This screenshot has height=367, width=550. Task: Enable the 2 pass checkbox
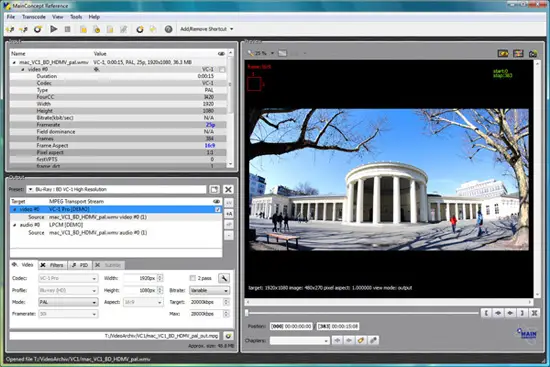[192, 278]
